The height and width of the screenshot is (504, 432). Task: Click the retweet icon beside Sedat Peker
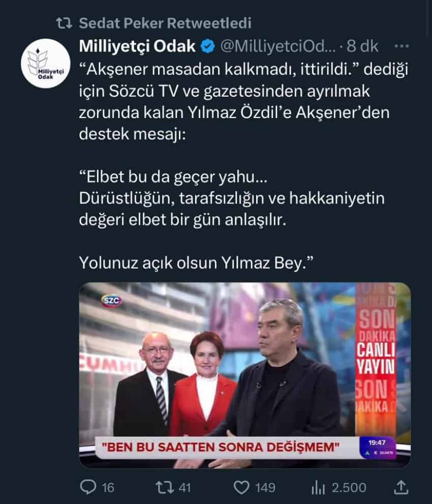[64, 23]
